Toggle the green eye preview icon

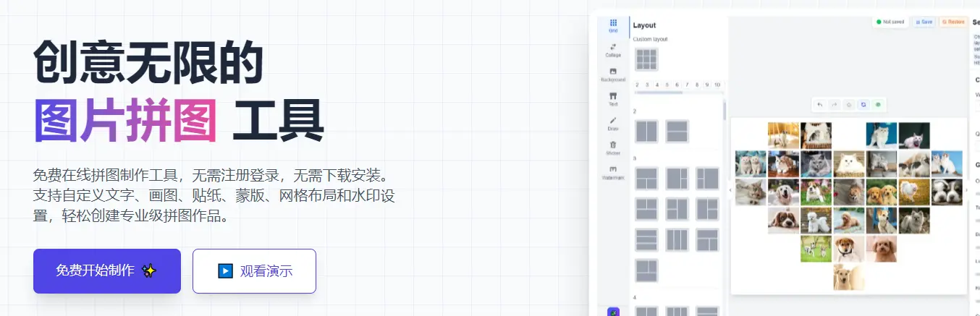pos(878,105)
